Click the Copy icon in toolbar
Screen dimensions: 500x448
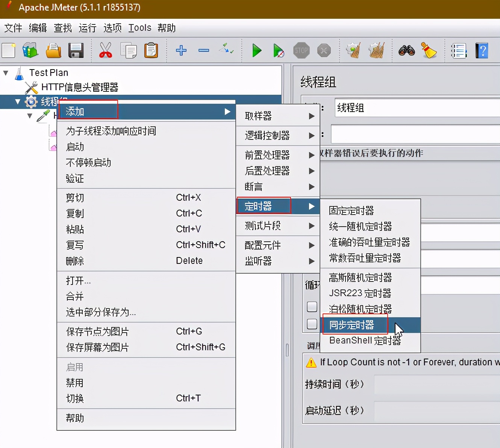pyautogui.click(x=129, y=50)
